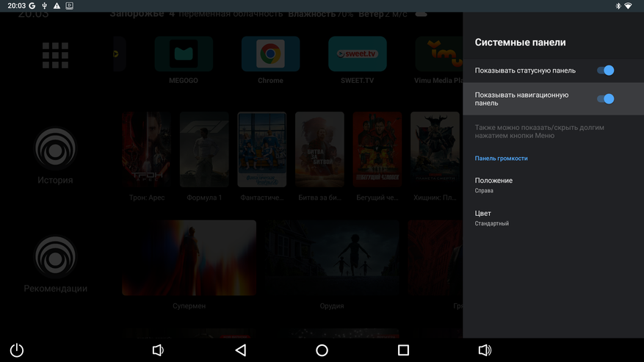This screenshot has width=644, height=362.
Task: Tap the power icon in navigation bar
Action: click(x=17, y=350)
